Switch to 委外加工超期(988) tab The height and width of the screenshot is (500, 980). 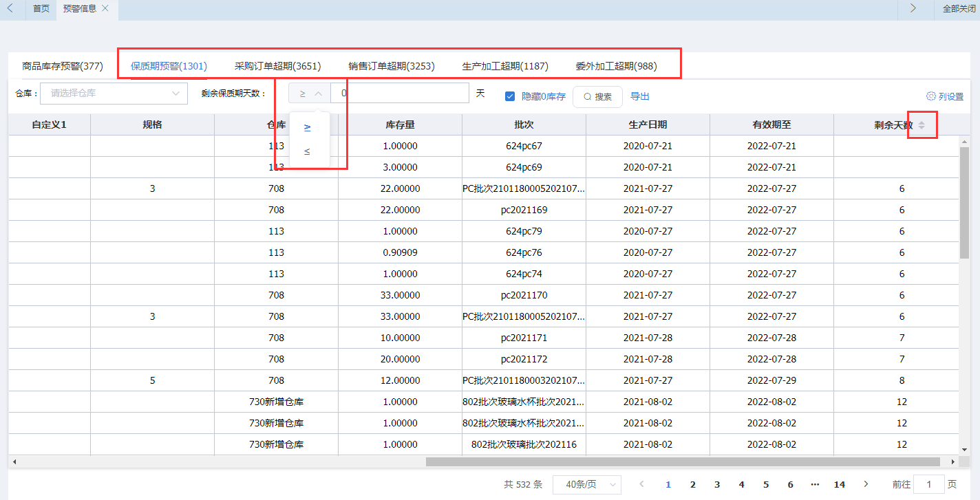[616, 66]
